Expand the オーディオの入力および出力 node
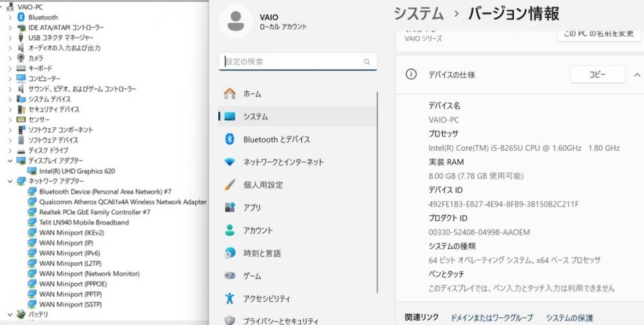The height and width of the screenshot is (325, 644). point(10,48)
